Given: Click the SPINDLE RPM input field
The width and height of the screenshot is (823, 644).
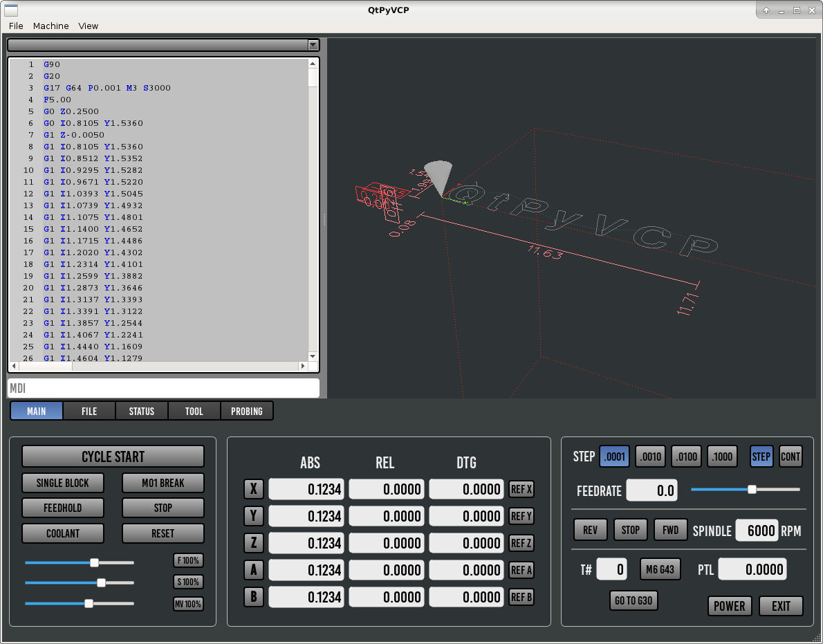Looking at the screenshot, I should pos(757,530).
